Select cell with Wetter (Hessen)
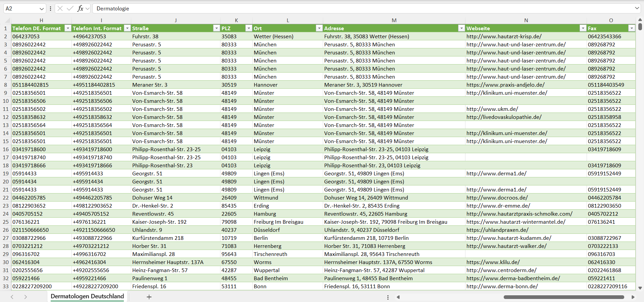The height and width of the screenshot is (302, 644). coord(288,36)
